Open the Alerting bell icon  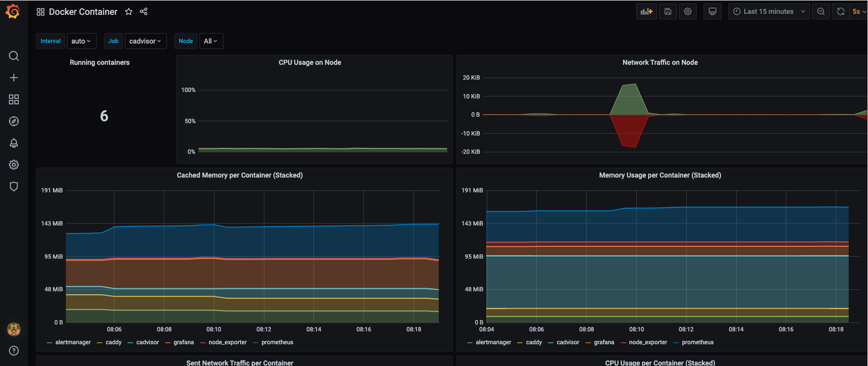point(14,143)
